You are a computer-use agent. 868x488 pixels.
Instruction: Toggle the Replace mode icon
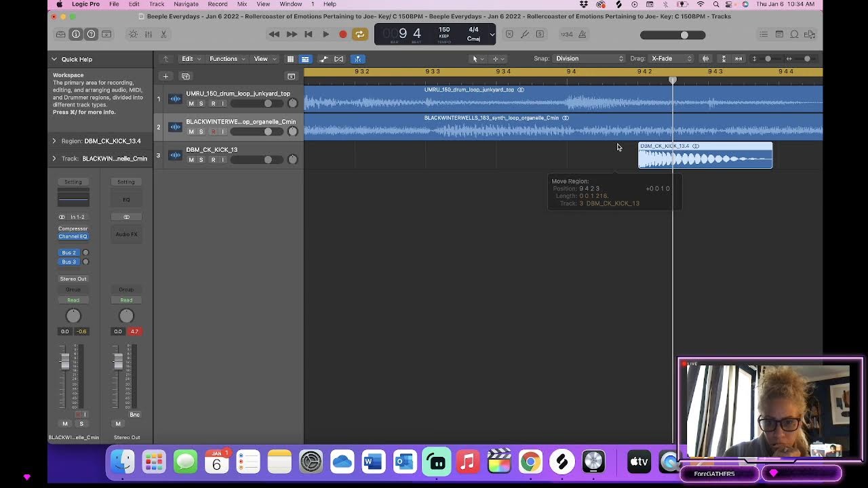click(509, 34)
